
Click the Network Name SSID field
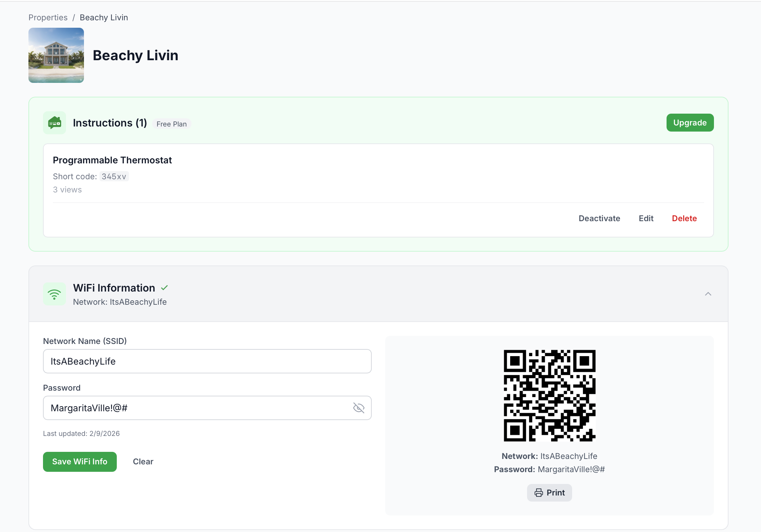207,361
